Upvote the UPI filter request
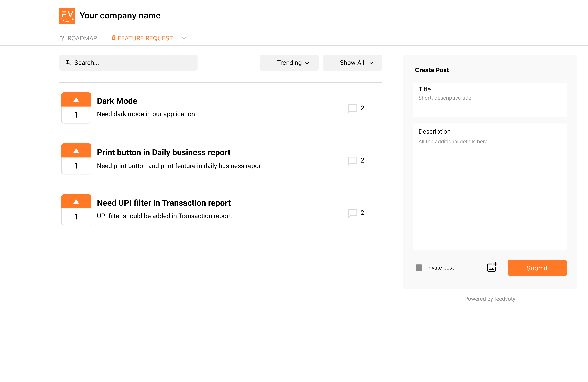The image size is (588, 382). (x=76, y=202)
